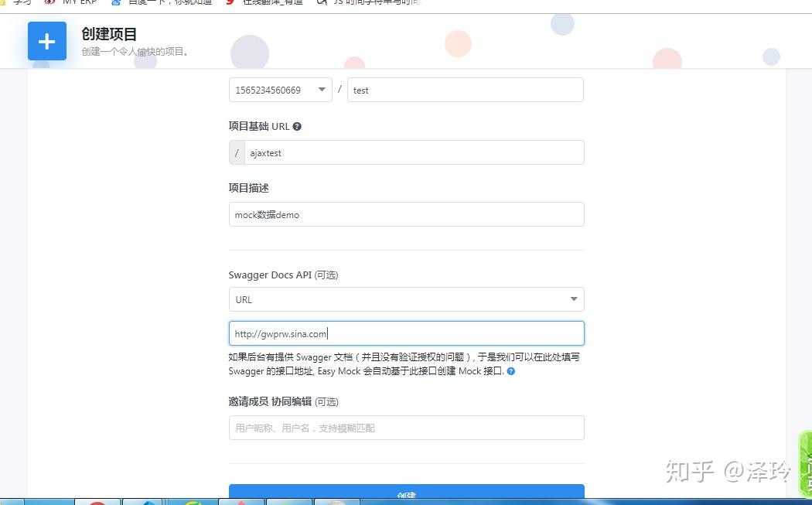The width and height of the screenshot is (812, 505).
Task: Click the magnifier favicon of the JS bookmark
Action: point(321,2)
